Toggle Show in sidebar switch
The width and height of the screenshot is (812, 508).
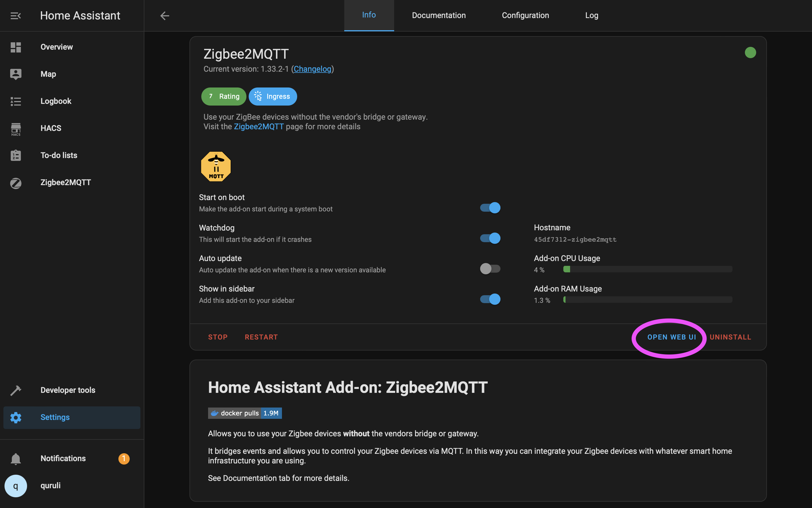pyautogui.click(x=490, y=299)
